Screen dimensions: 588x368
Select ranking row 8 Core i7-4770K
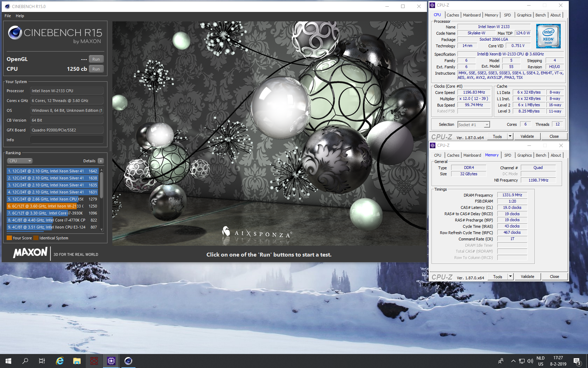[x=52, y=220]
